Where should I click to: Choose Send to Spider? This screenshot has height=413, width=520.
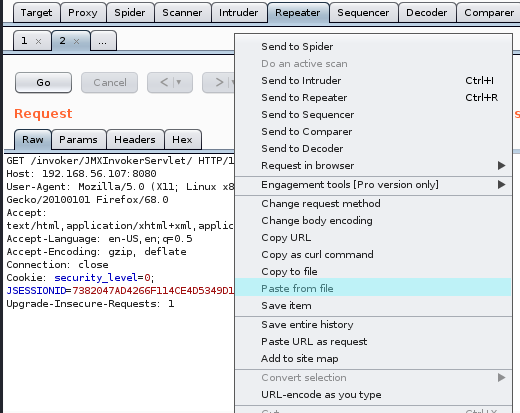(x=373, y=47)
